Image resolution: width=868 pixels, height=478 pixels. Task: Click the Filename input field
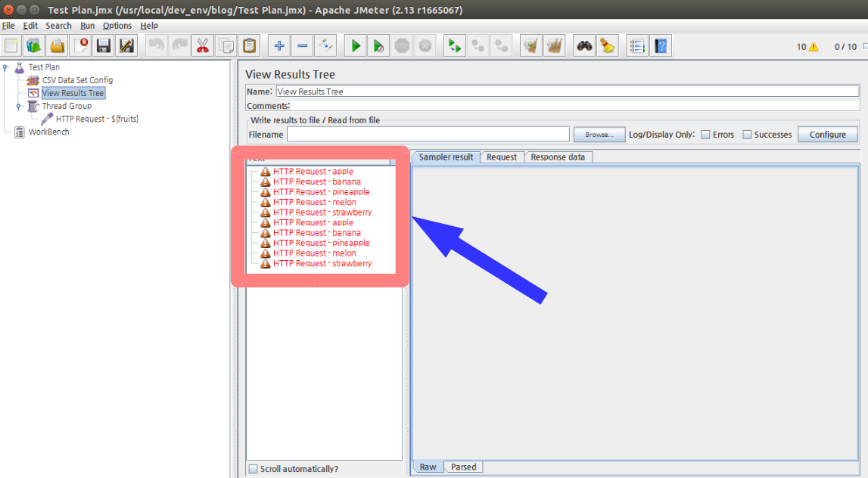(x=428, y=135)
